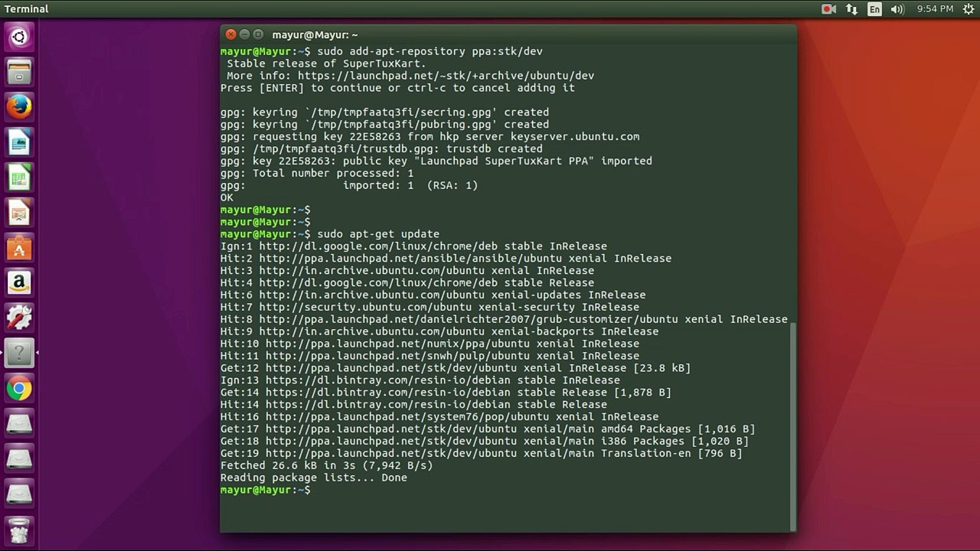Click 'Reading package lists... Done' line
Image resolution: width=980 pixels, height=551 pixels.
(314, 478)
